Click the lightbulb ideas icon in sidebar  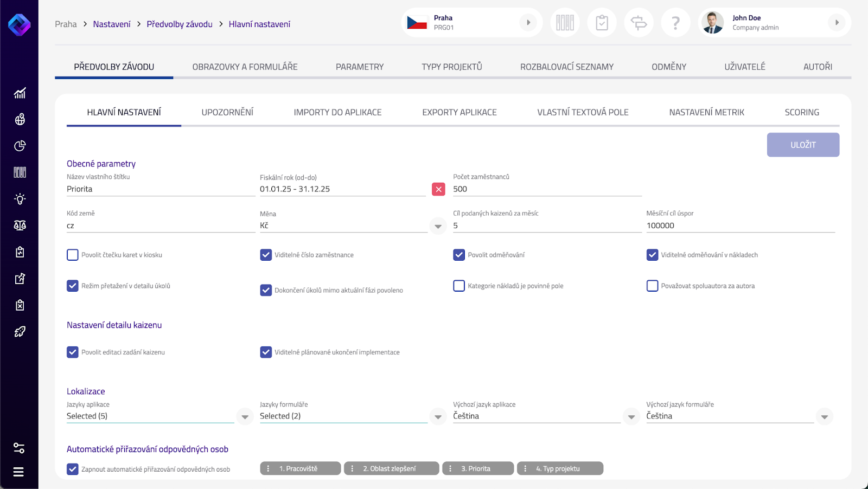[x=20, y=199]
